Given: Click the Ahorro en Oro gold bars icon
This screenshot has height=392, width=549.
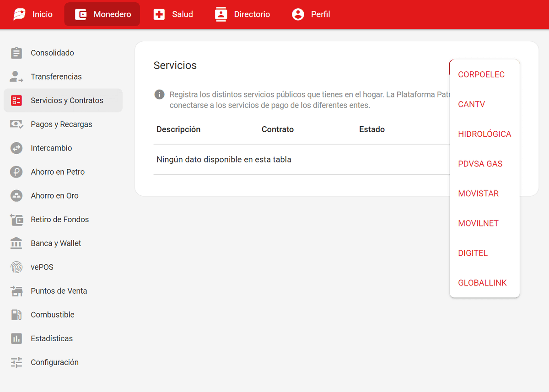Looking at the screenshot, I should (16, 196).
